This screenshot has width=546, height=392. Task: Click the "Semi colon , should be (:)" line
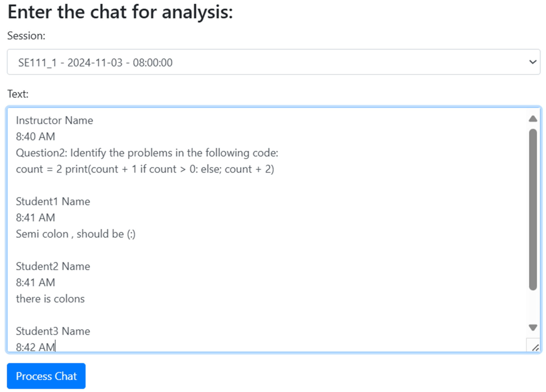(x=76, y=234)
